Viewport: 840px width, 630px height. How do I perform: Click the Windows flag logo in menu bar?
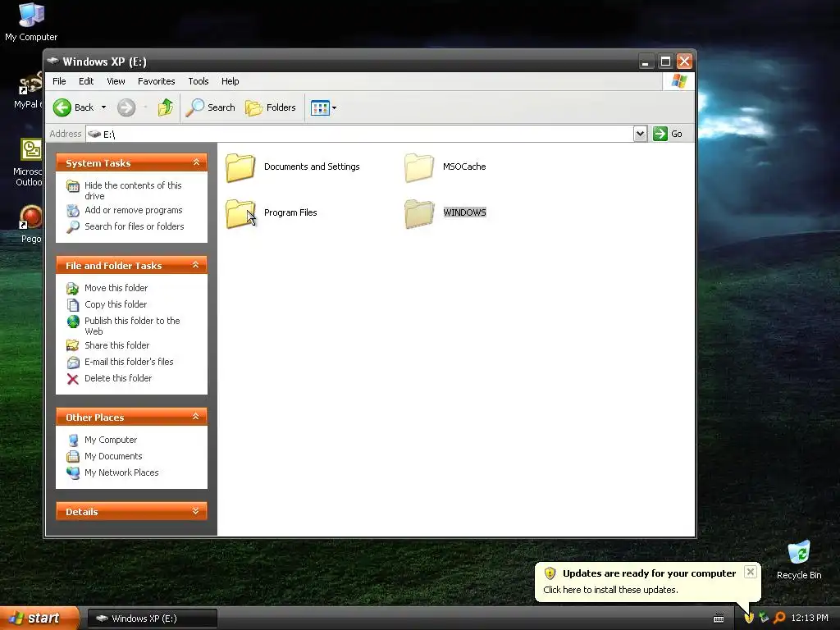pyautogui.click(x=678, y=81)
